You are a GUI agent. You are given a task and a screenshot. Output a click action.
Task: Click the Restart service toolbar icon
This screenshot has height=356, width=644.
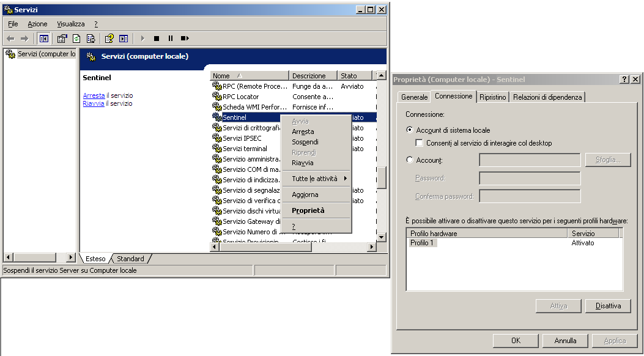[x=185, y=39]
